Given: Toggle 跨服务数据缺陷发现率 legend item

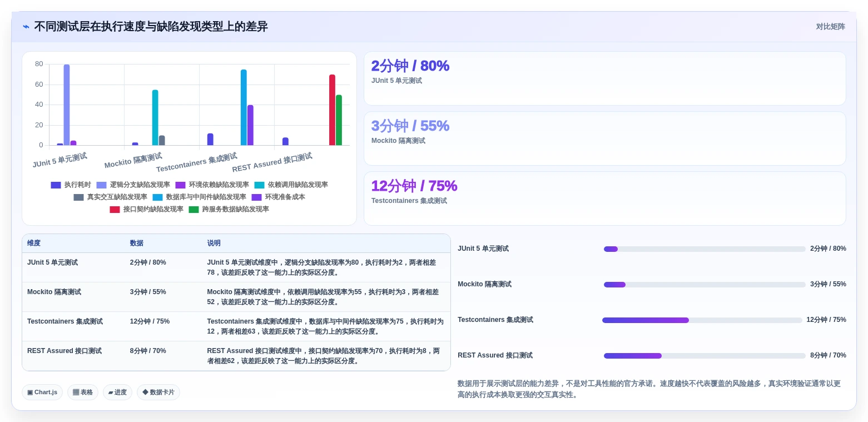Looking at the screenshot, I should (229, 210).
